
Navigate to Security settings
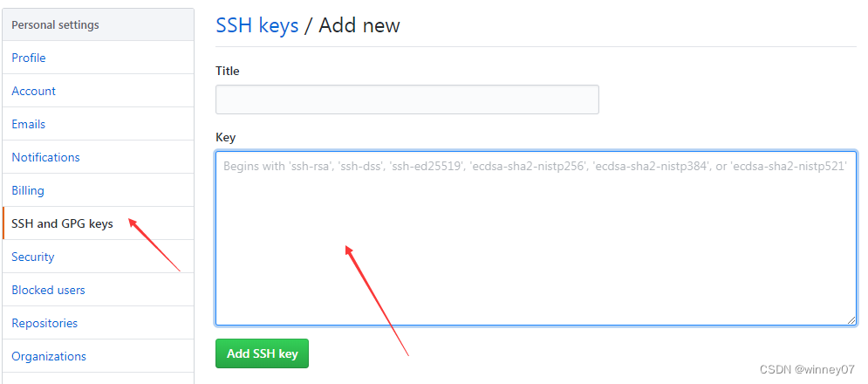33,257
